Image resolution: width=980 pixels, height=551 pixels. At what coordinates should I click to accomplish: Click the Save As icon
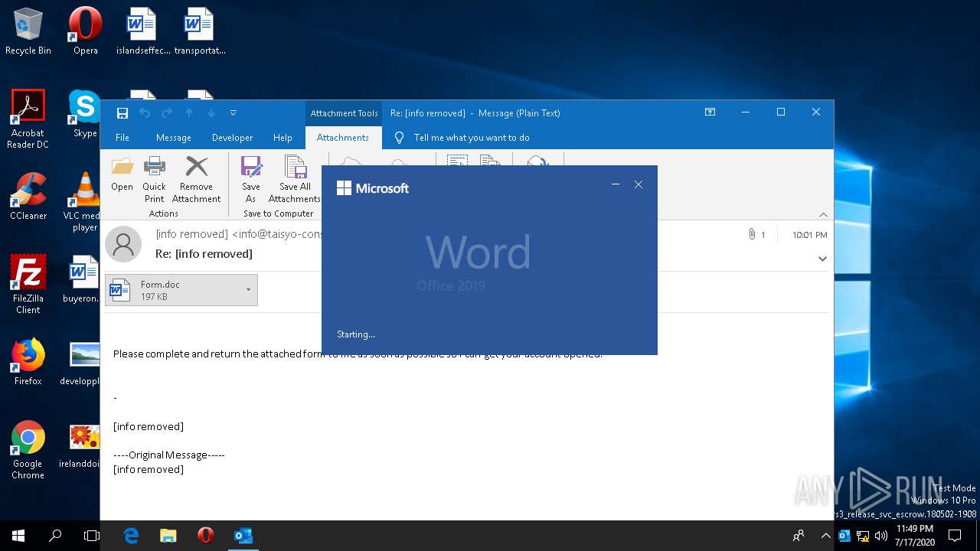(251, 180)
